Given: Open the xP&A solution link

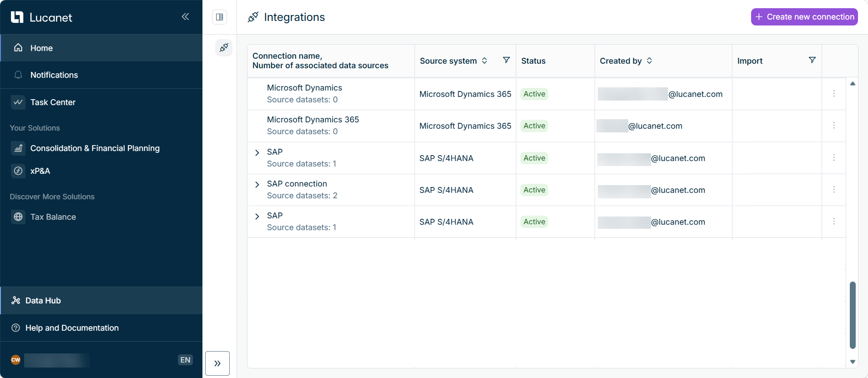Looking at the screenshot, I should [101, 171].
